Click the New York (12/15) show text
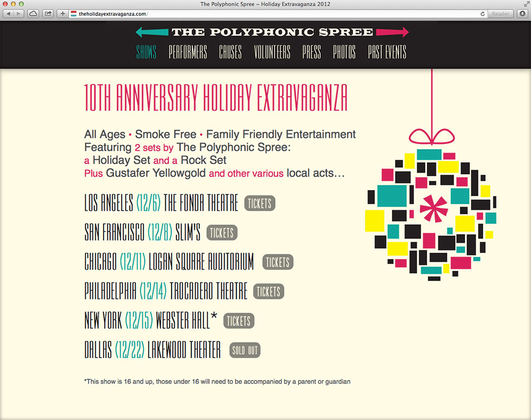This screenshot has height=420, width=531. point(151,320)
